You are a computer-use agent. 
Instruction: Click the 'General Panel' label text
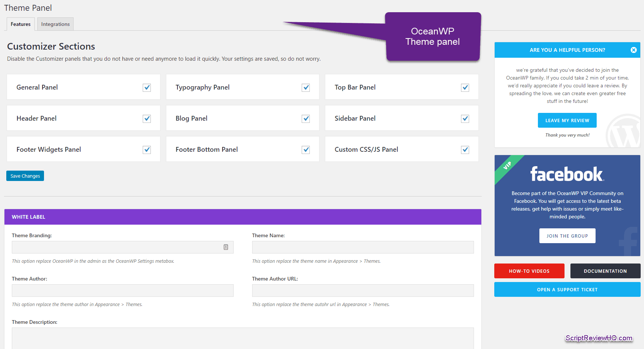(37, 87)
